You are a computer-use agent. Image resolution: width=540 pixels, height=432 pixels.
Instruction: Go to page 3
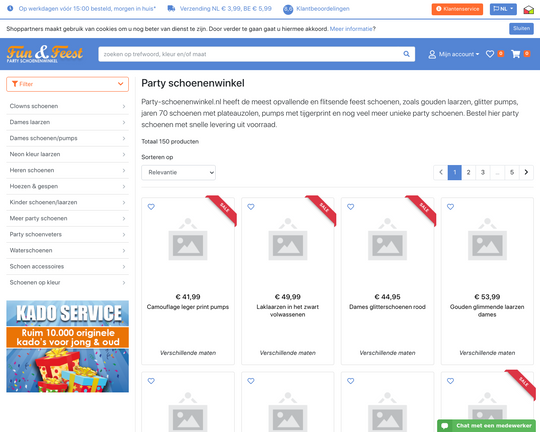[x=483, y=172]
